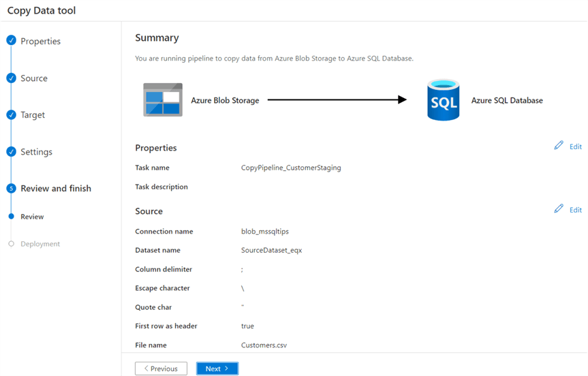Open the Review sub-step

coord(32,217)
